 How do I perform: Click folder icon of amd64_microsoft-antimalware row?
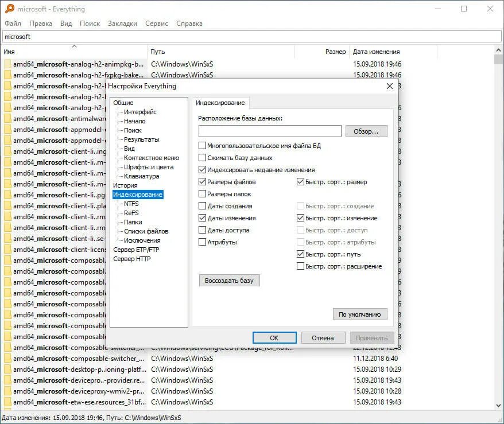(7, 119)
